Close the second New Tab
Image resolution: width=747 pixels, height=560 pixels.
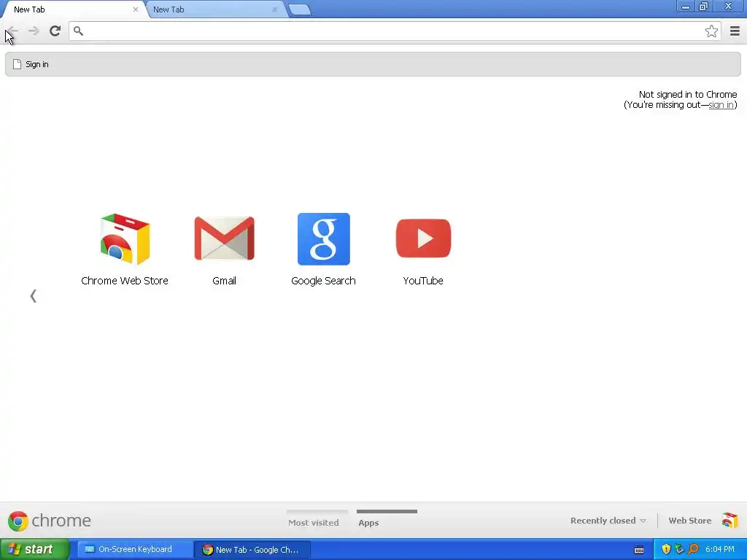(274, 9)
